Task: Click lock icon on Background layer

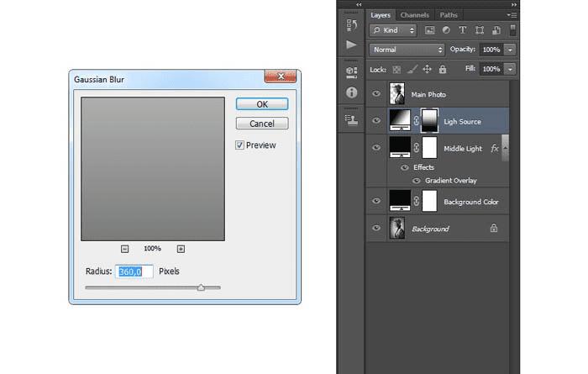Action: (x=494, y=228)
